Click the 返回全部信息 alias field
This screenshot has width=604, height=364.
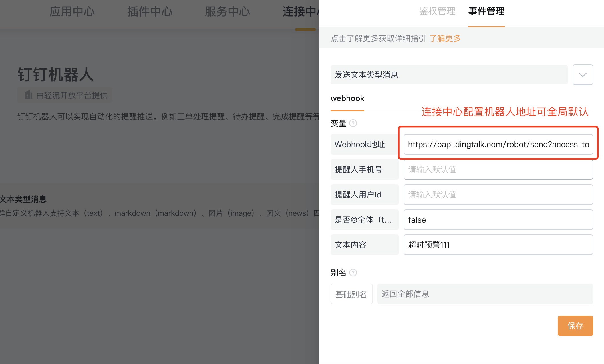click(x=485, y=294)
